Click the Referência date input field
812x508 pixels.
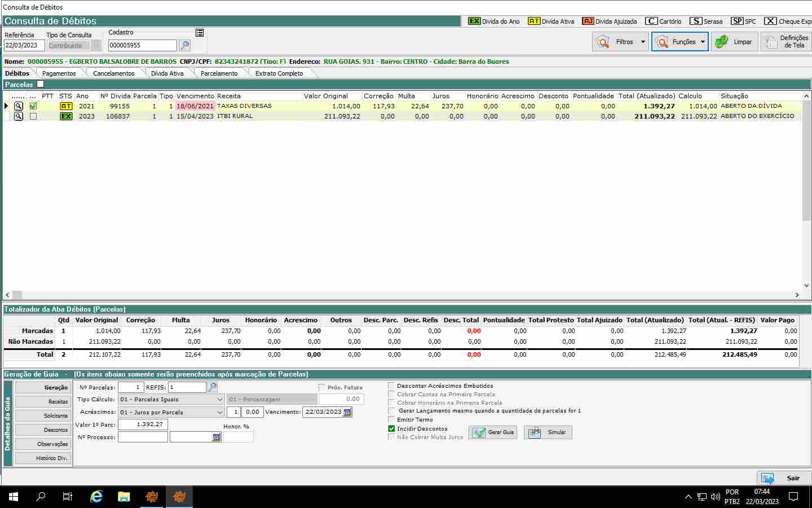(x=24, y=46)
